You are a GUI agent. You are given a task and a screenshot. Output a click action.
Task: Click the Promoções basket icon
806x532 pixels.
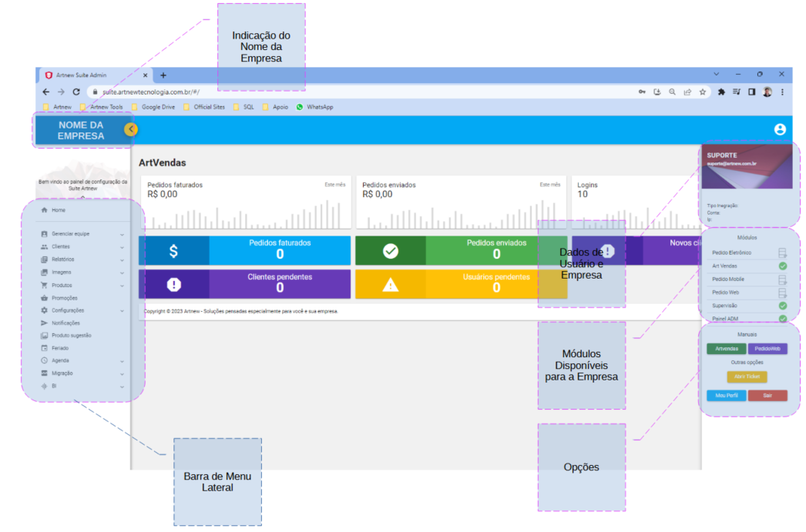pos(44,298)
